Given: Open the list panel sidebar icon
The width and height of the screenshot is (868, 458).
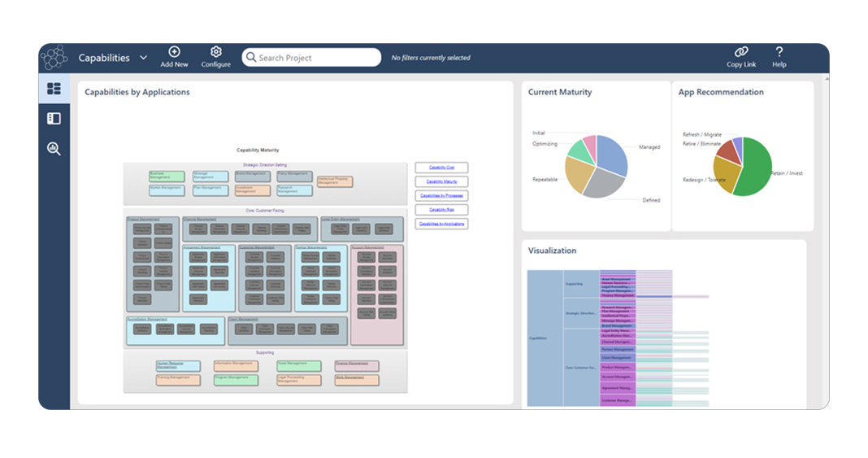Looking at the screenshot, I should click(x=54, y=119).
